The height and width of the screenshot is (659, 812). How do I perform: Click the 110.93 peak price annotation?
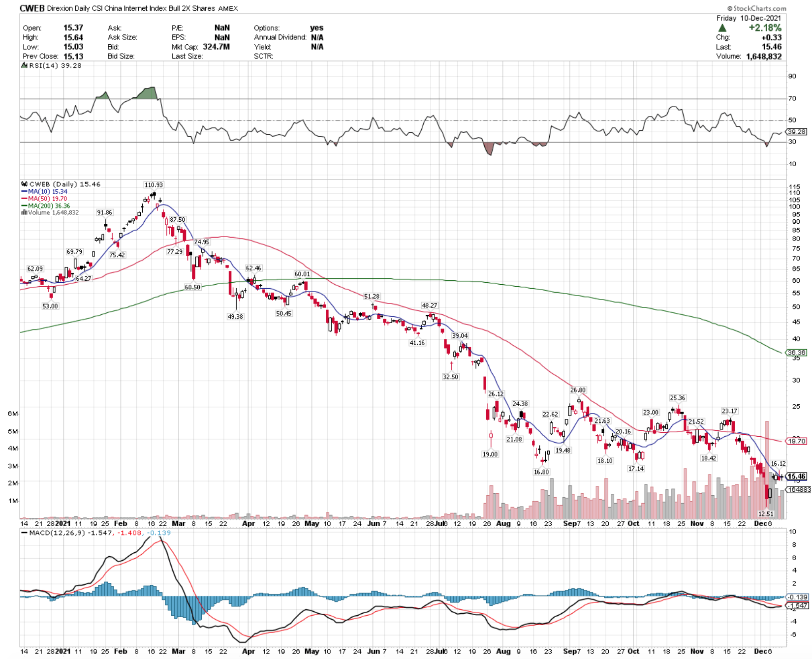point(154,185)
